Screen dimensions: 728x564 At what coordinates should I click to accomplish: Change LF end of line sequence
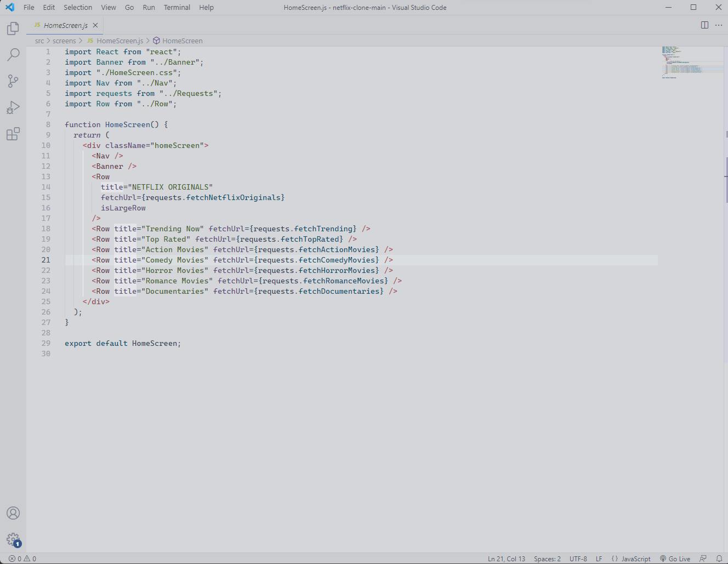pos(599,559)
